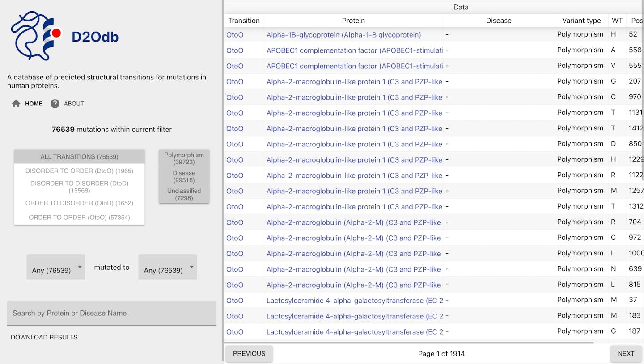
Task: Select the Unclassified variant filter
Action: coord(184,194)
